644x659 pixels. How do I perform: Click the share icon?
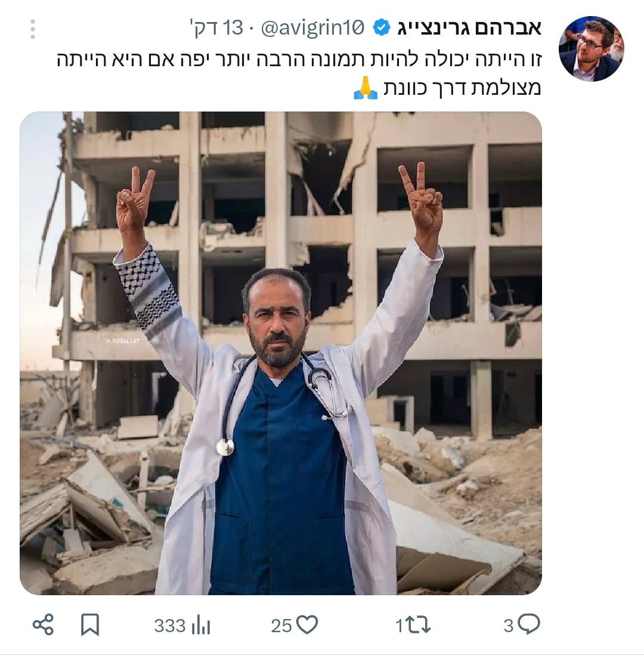44,624
